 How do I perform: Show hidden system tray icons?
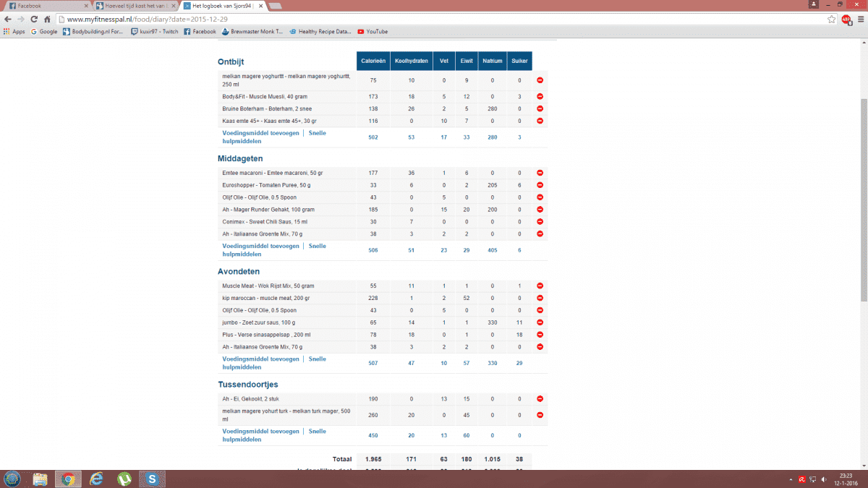(x=789, y=479)
